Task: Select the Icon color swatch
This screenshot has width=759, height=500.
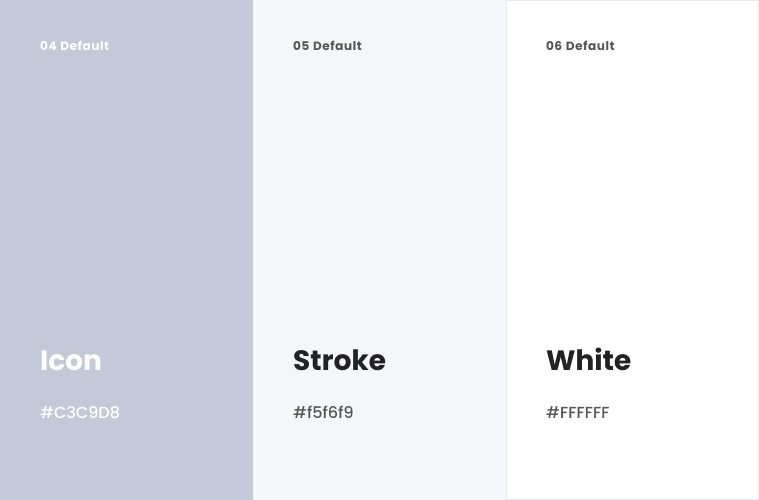Action: pyautogui.click(x=126, y=250)
